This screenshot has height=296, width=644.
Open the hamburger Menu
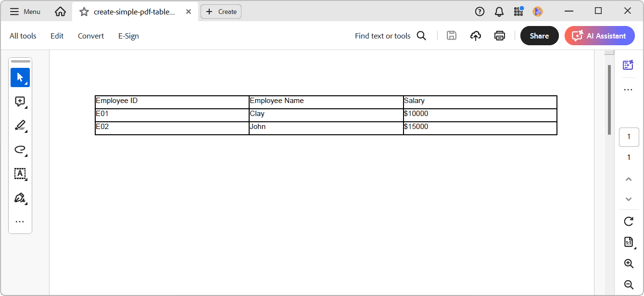[x=25, y=12]
